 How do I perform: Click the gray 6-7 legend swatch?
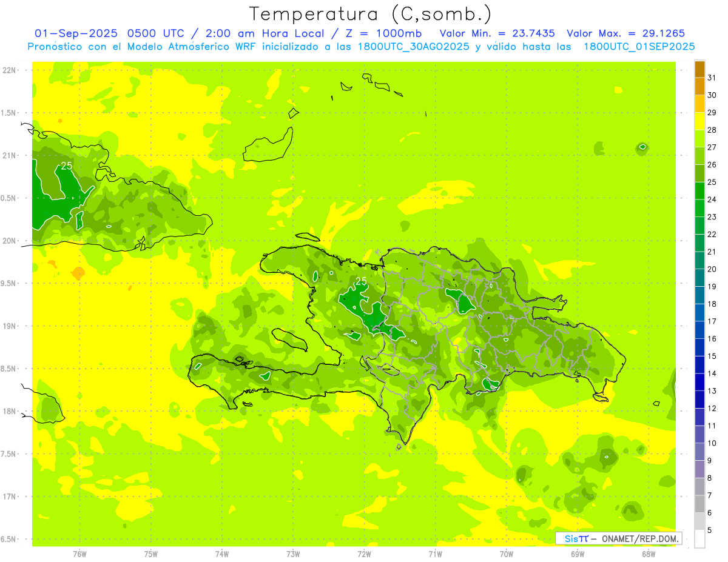[x=699, y=504]
